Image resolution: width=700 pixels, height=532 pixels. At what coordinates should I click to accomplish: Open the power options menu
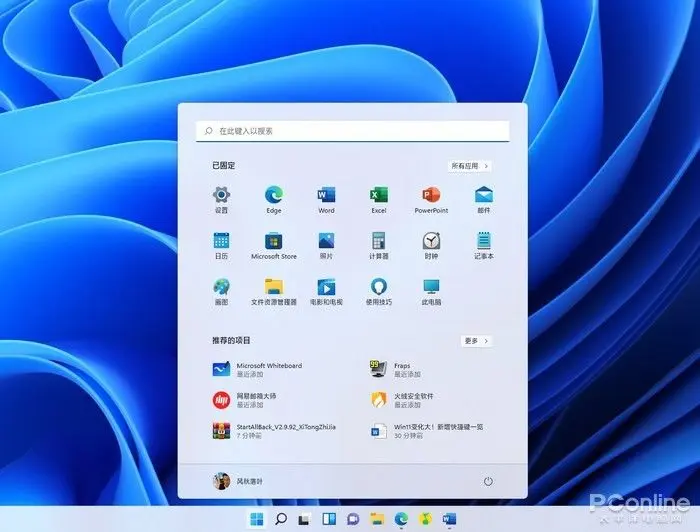tap(488, 481)
